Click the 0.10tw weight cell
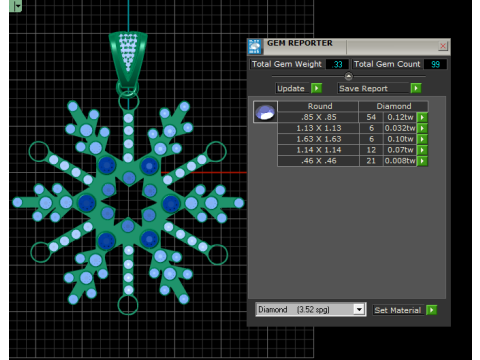The height and width of the screenshot is (360, 480). [400, 139]
